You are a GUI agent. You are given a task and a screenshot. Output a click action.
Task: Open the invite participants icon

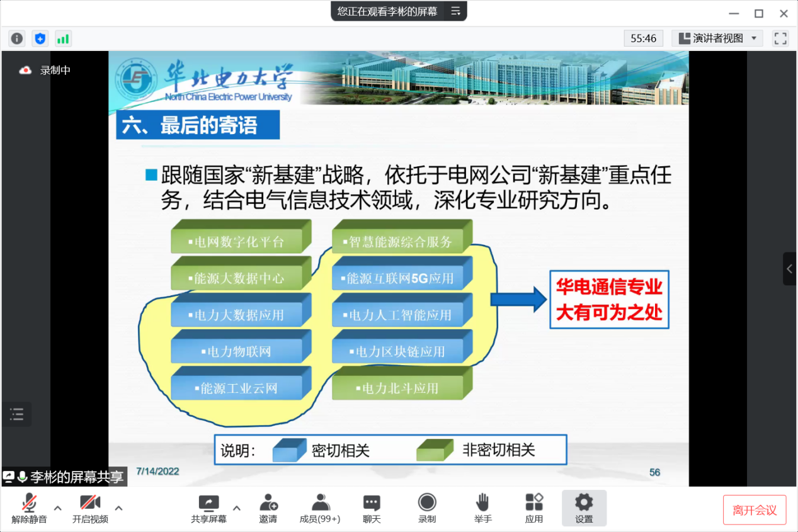click(268, 508)
